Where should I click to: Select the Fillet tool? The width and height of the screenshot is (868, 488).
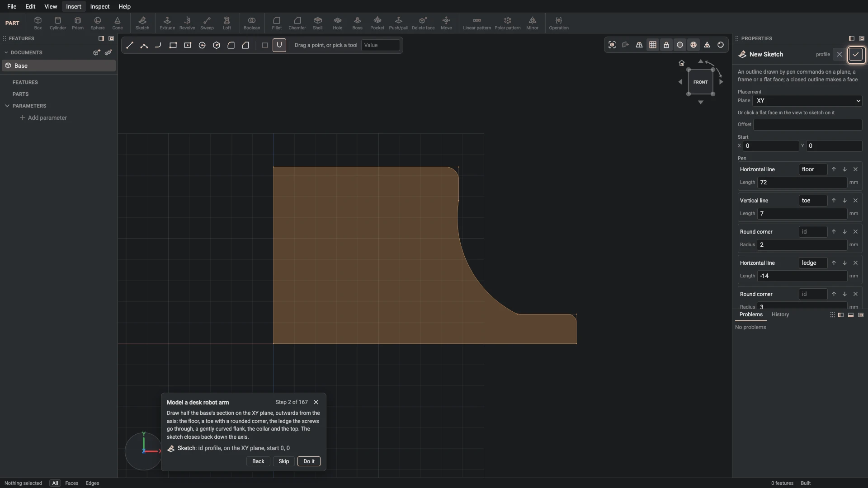[277, 23]
